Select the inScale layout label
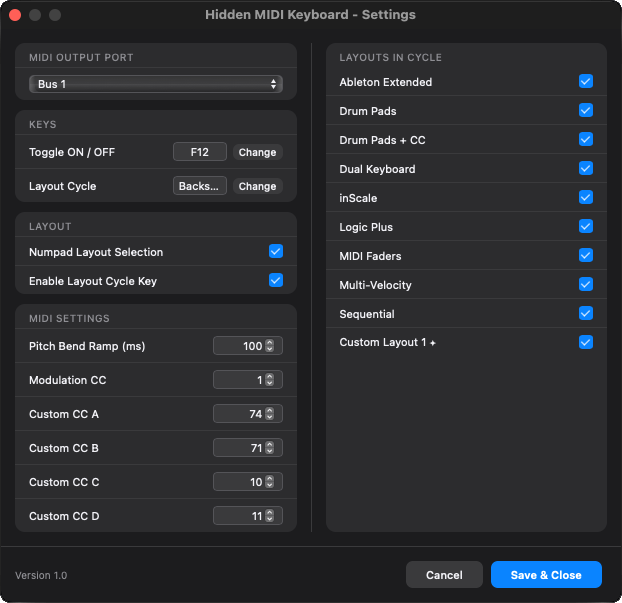 coord(358,198)
